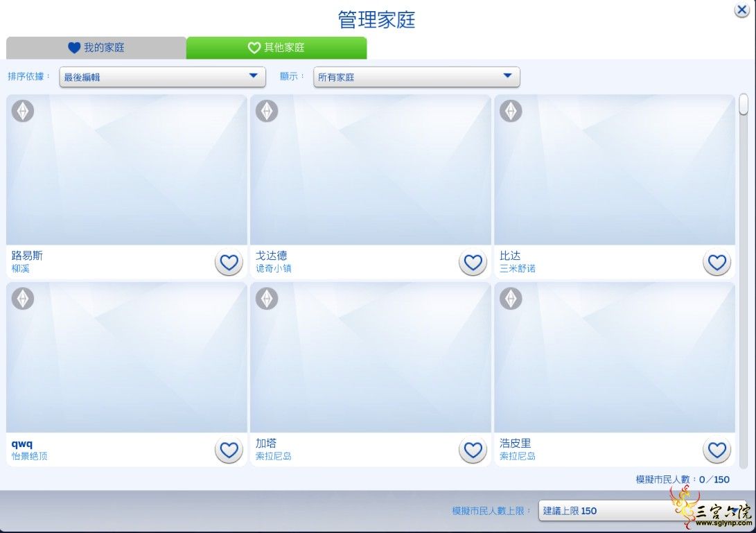The width and height of the screenshot is (756, 533).
Task: Click the household list scrollbar handle
Action: (744, 104)
